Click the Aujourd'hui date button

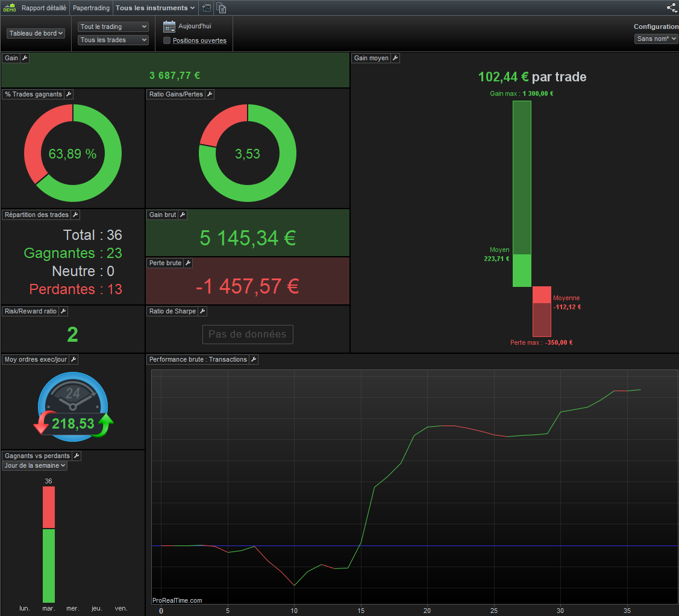pyautogui.click(x=195, y=27)
